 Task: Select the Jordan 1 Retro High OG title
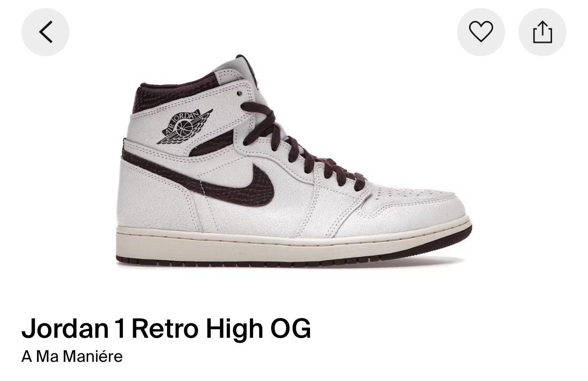point(166,329)
